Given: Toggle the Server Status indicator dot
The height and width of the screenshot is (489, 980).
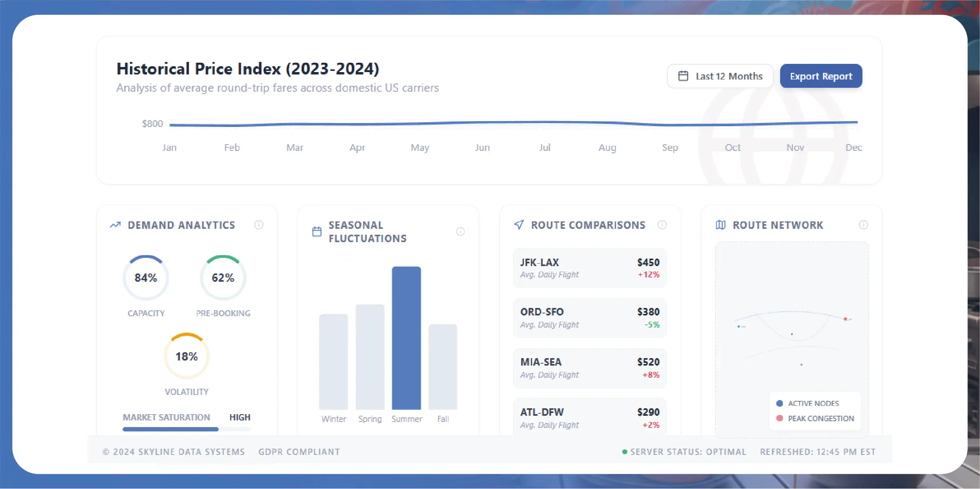Looking at the screenshot, I should coord(624,451).
